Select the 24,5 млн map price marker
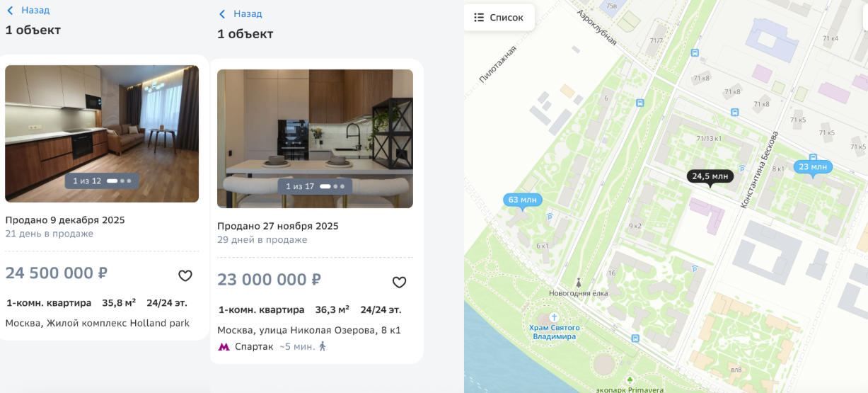Screen dimensions: 868x393 point(710,177)
